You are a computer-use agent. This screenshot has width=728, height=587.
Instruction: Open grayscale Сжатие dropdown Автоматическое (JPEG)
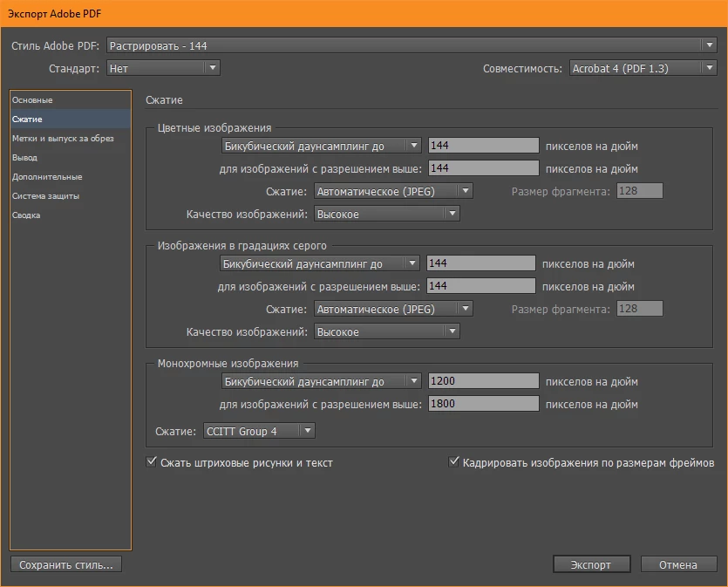click(x=393, y=309)
